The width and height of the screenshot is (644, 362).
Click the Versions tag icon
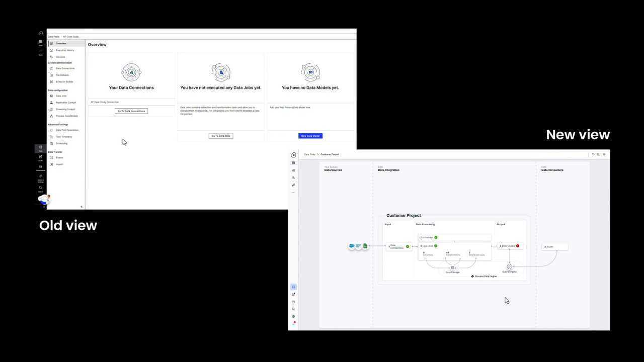[51, 57]
